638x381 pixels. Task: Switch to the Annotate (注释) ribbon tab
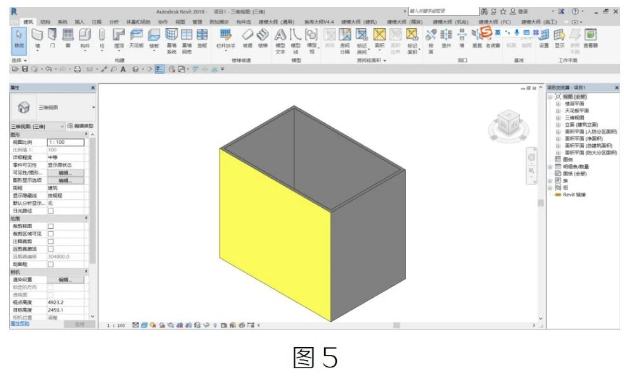(x=97, y=22)
